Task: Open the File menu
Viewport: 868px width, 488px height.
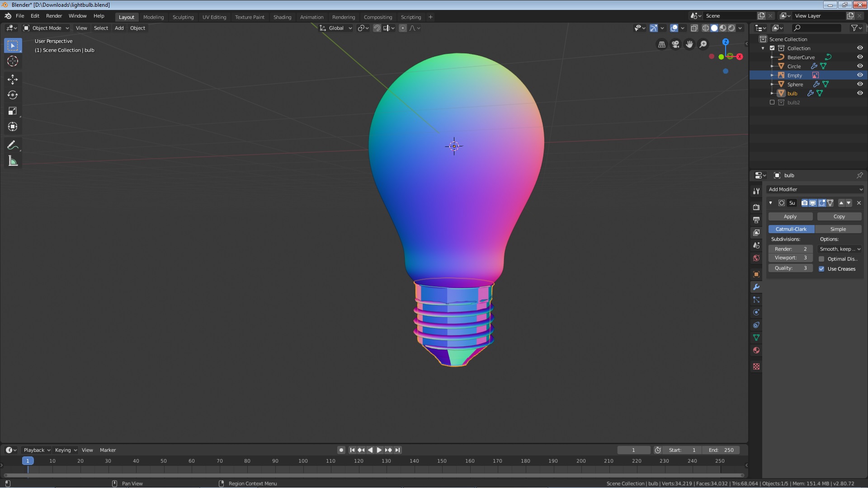Action: tap(20, 16)
